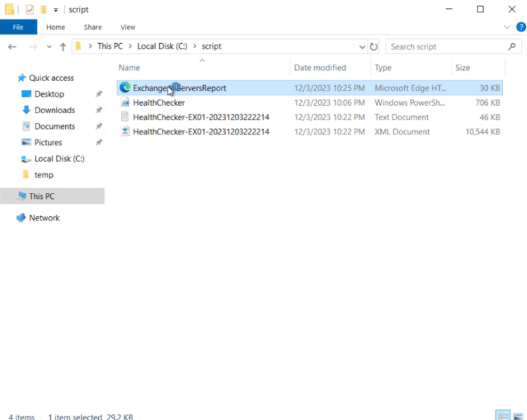Open the Help question mark icon
Viewport: 527px width, 420px height.
pyautogui.click(x=521, y=27)
